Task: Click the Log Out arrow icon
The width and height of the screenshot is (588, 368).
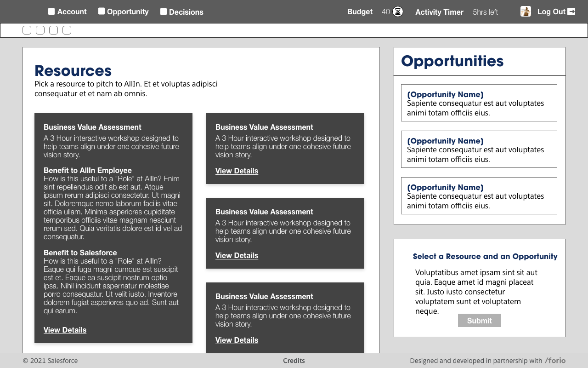Action: point(571,11)
